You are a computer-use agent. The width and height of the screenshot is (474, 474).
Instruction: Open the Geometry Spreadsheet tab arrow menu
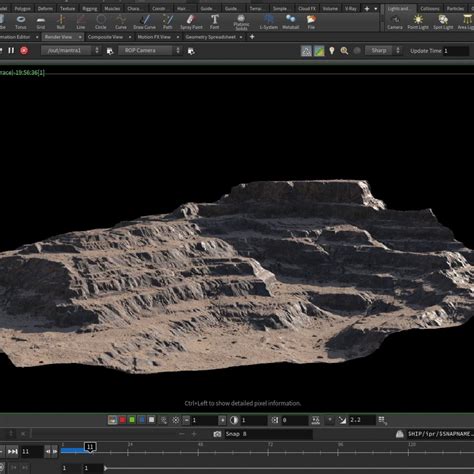click(x=241, y=37)
